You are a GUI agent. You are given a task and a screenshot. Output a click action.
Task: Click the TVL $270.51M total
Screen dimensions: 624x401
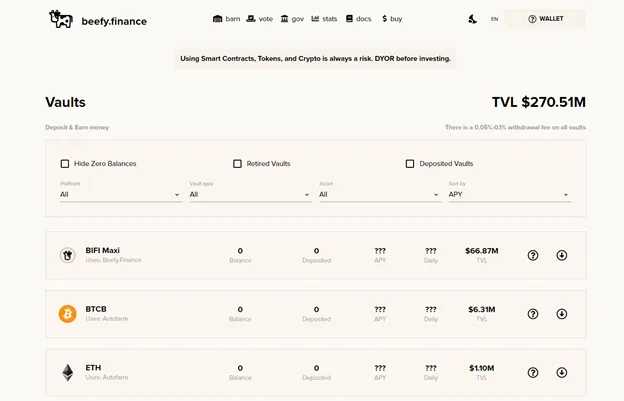click(x=538, y=102)
